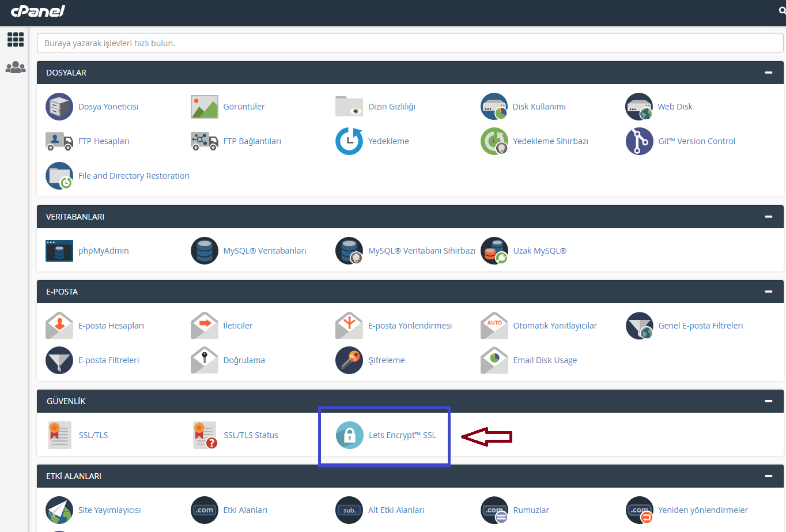The image size is (786, 532).
Task: Open the E-posta Filtreleri funnel icon
Action: 59,360
